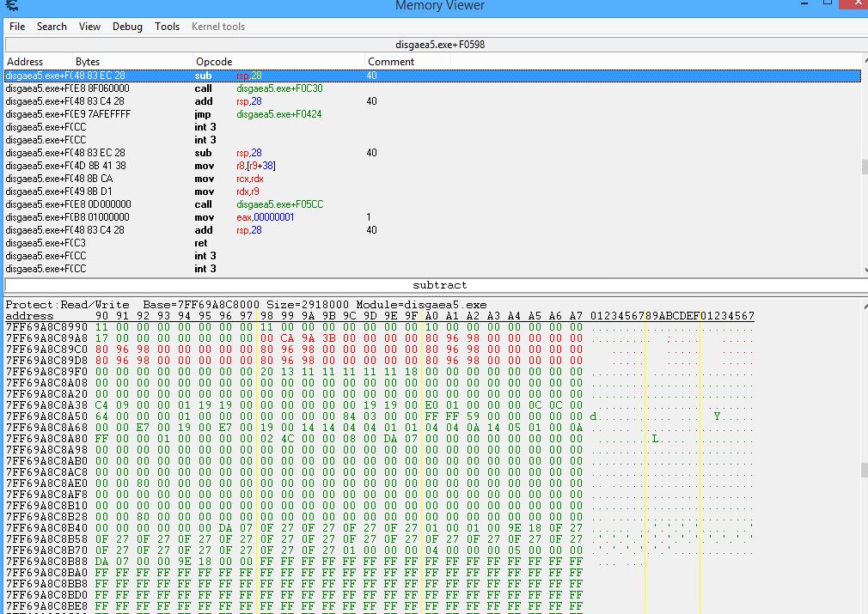Click hex row address 7FF69A8C8990
Image resolution: width=868 pixels, height=614 pixels.
(46, 327)
